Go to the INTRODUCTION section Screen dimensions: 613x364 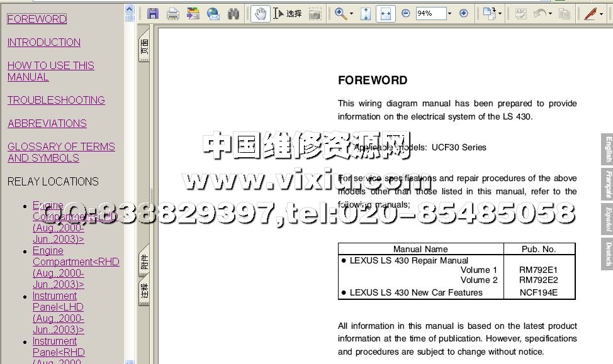click(44, 42)
